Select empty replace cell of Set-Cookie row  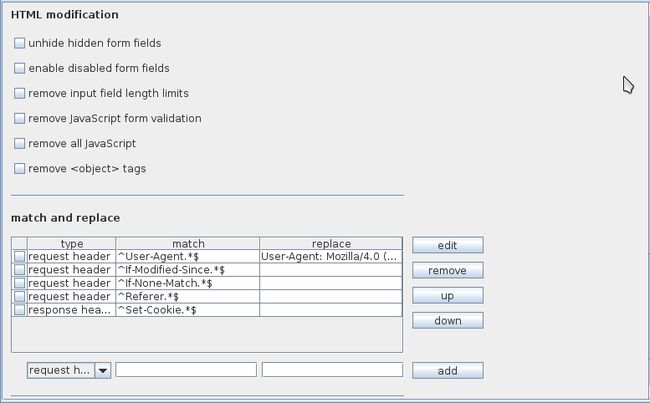coord(331,310)
